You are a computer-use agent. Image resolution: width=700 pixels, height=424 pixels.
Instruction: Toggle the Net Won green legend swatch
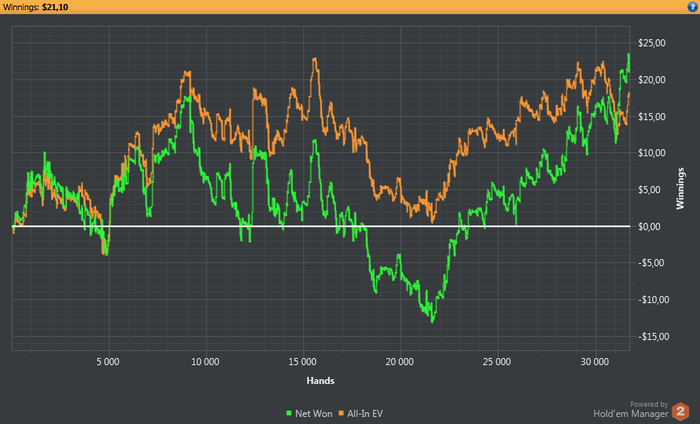[289, 414]
